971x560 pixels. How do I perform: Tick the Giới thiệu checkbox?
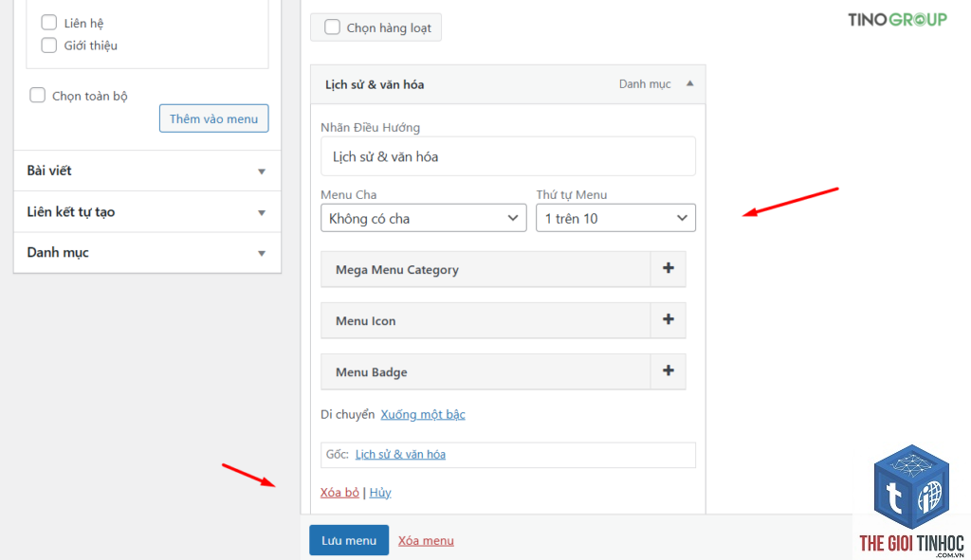[x=49, y=45]
